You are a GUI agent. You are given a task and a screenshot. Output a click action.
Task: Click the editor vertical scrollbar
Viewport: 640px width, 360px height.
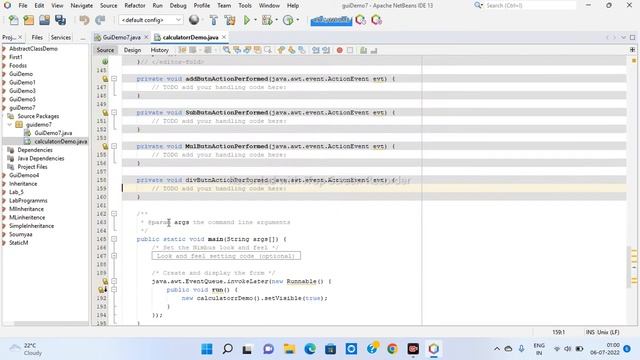coord(629,267)
